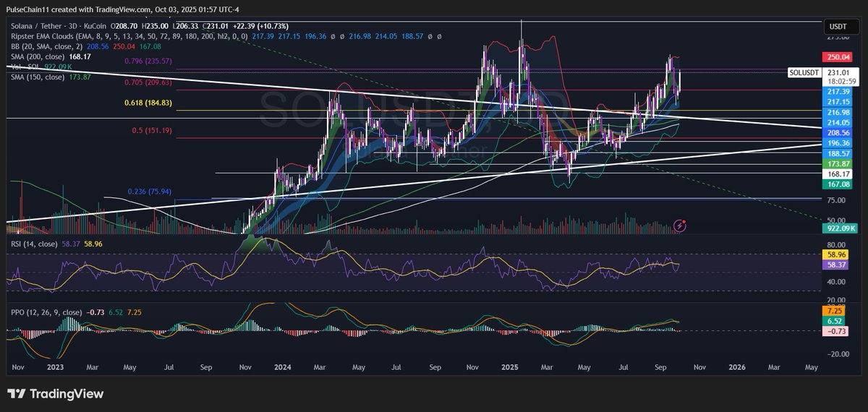Click the 214.05 price axis label
The image size is (868, 412).
click(x=838, y=123)
